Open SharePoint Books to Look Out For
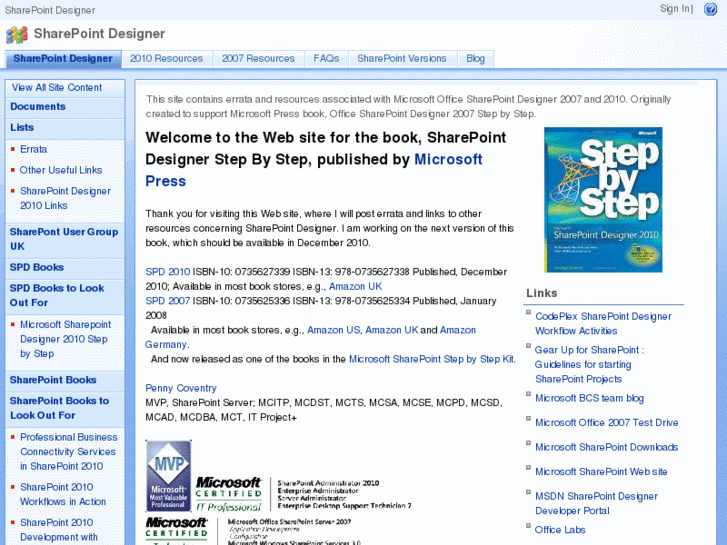Image resolution: width=727 pixels, height=545 pixels. (59, 408)
